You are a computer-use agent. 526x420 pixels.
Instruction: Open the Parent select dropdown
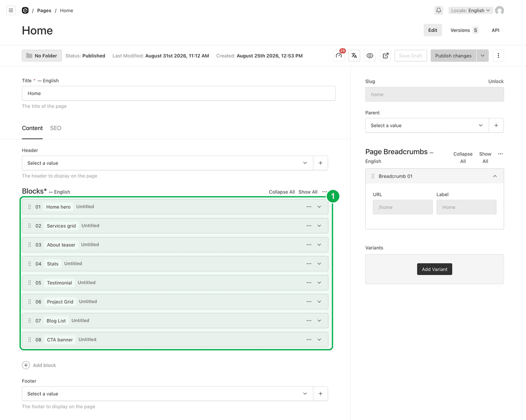point(427,126)
